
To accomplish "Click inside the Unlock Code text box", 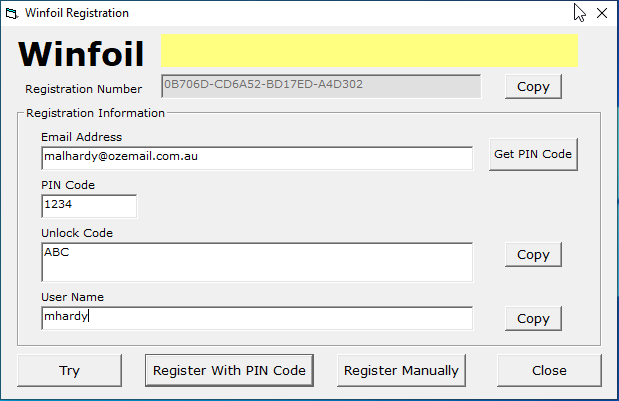I will point(257,262).
